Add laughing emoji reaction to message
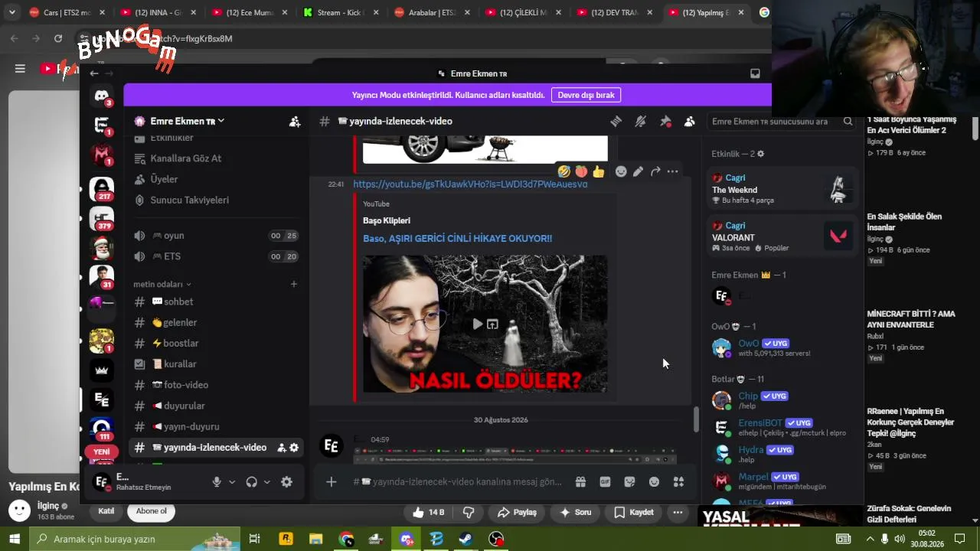This screenshot has width=980, height=551. (x=564, y=171)
